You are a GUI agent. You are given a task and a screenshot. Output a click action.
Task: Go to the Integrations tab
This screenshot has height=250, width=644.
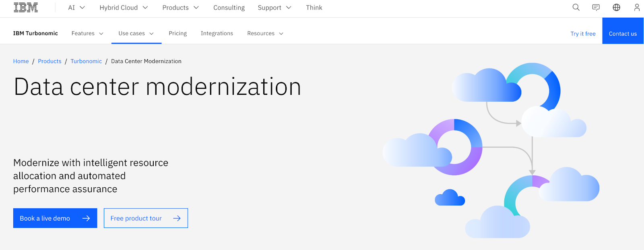tap(217, 33)
